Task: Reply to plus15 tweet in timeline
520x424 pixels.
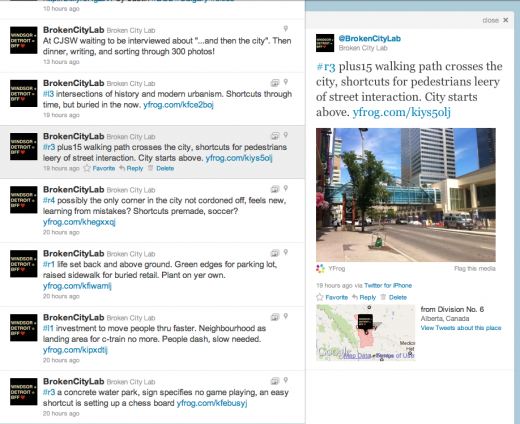Action: [x=131, y=168]
